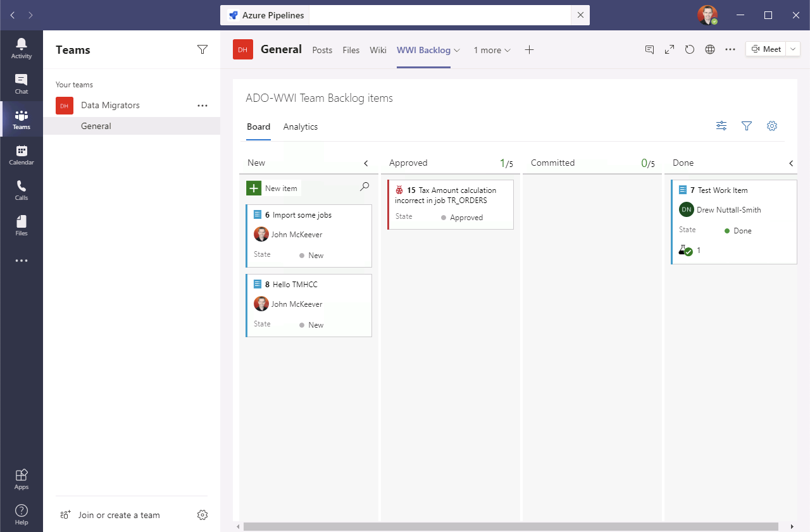The height and width of the screenshot is (532, 810).
Task: Open the Calendar app icon
Action: pyautogui.click(x=22, y=154)
